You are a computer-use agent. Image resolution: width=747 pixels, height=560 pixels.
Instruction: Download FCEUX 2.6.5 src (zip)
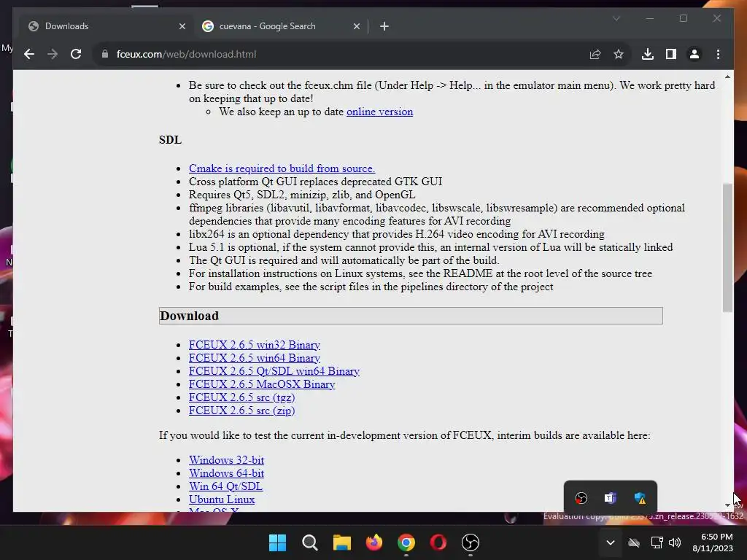241,411
